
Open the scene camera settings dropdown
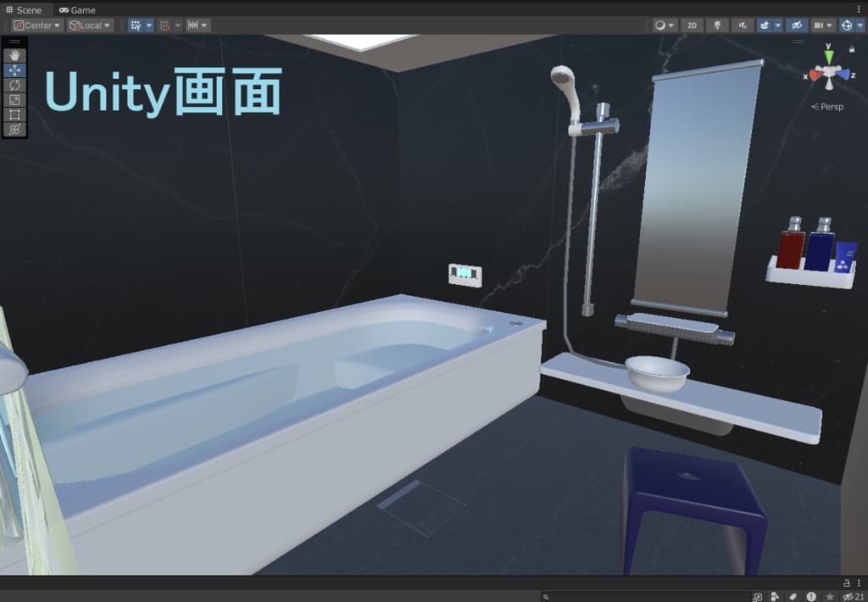pos(823,25)
